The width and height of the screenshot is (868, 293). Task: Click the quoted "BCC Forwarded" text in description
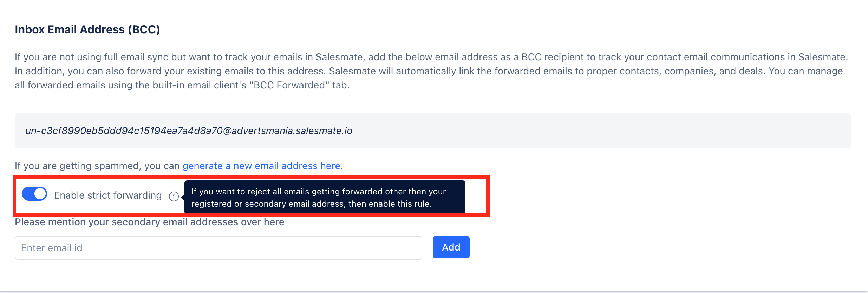pos(289,85)
